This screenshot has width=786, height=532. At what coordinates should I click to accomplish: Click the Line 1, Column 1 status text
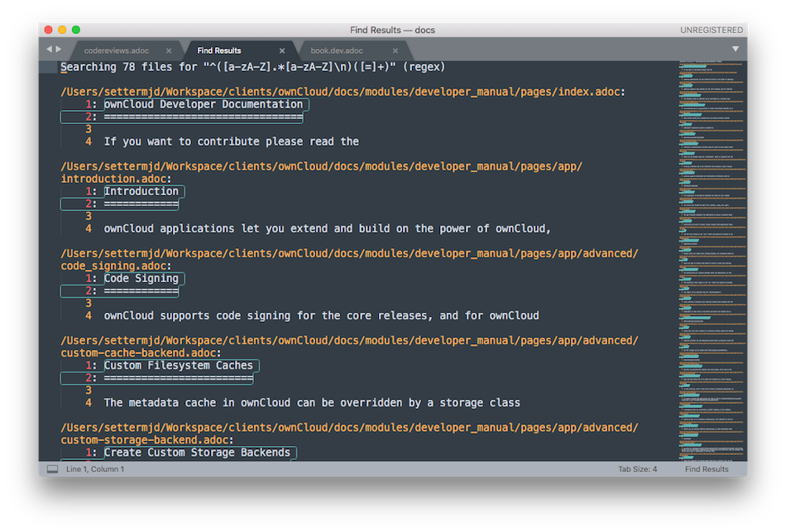coord(95,469)
